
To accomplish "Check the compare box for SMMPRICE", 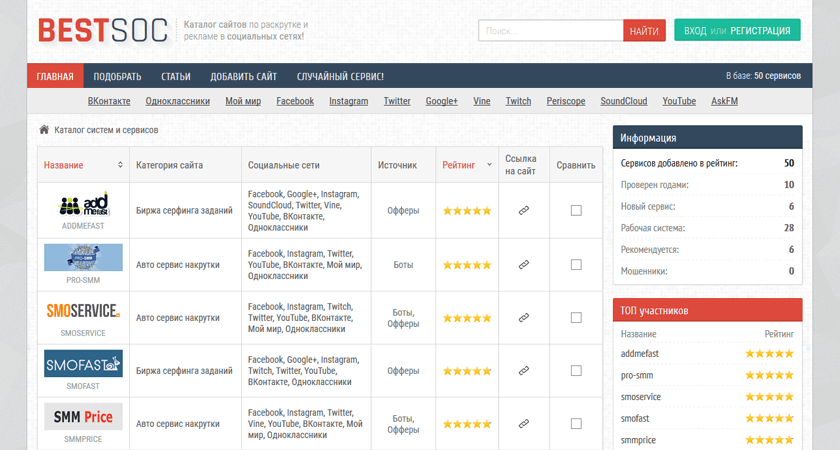I will point(576,424).
